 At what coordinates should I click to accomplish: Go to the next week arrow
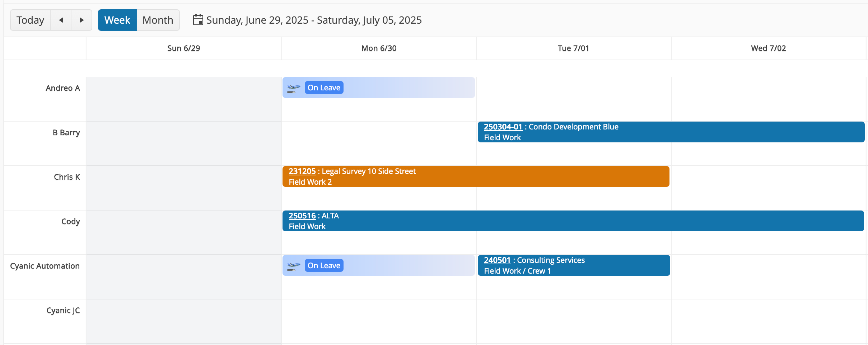(81, 20)
